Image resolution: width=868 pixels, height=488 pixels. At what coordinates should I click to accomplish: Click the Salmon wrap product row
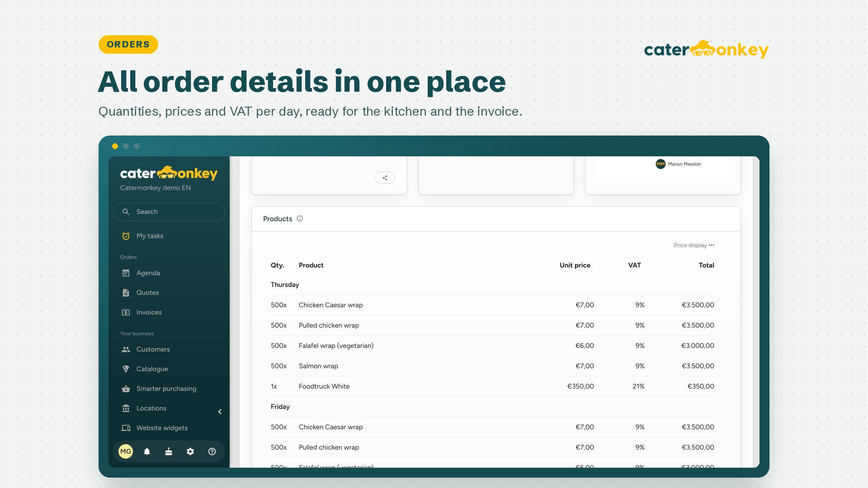(x=492, y=366)
